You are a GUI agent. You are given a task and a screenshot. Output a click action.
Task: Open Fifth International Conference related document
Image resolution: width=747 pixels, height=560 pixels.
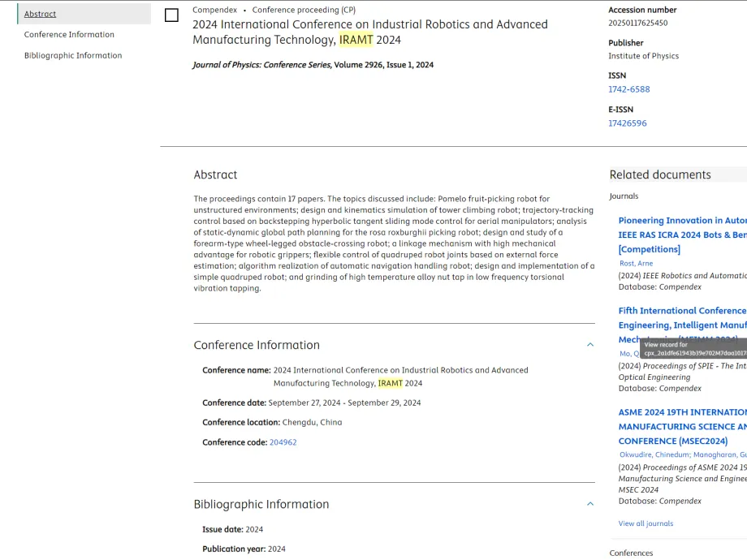[x=682, y=311]
